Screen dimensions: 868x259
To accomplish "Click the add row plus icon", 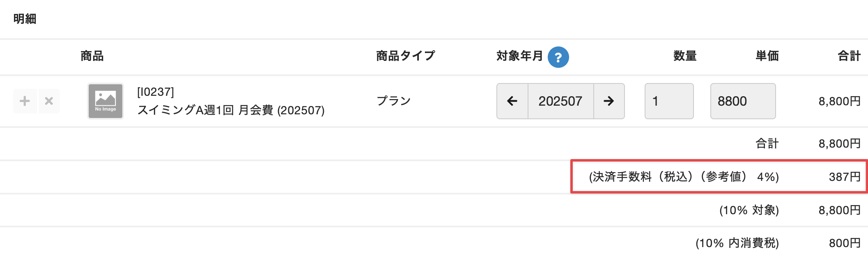I will coord(25,101).
